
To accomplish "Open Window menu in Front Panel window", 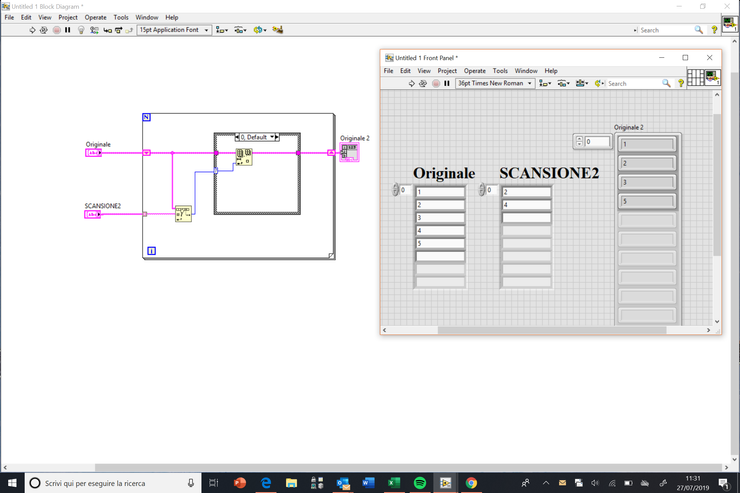I will [526, 71].
